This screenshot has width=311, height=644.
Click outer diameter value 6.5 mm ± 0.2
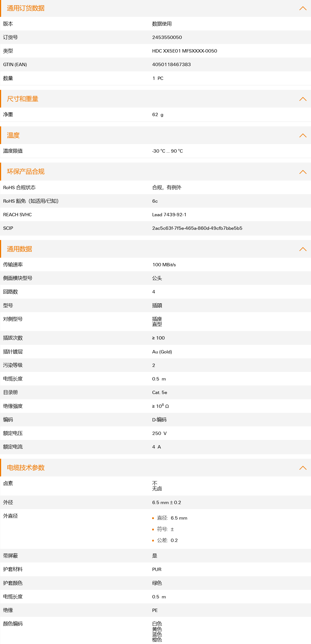[x=167, y=502]
